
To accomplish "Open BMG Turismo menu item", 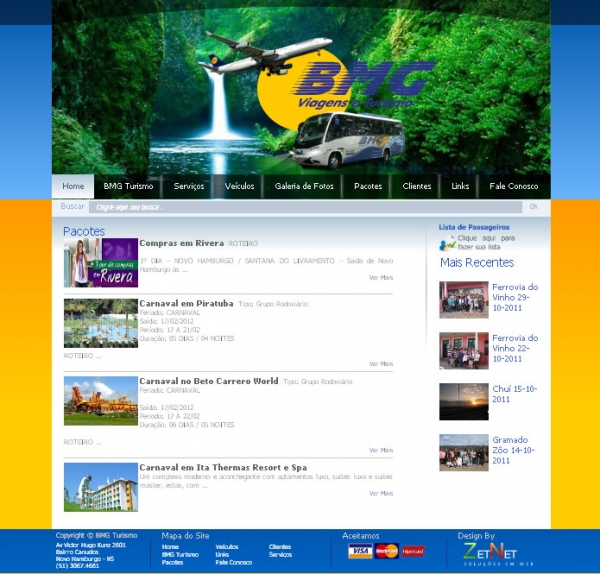I will click(128, 186).
